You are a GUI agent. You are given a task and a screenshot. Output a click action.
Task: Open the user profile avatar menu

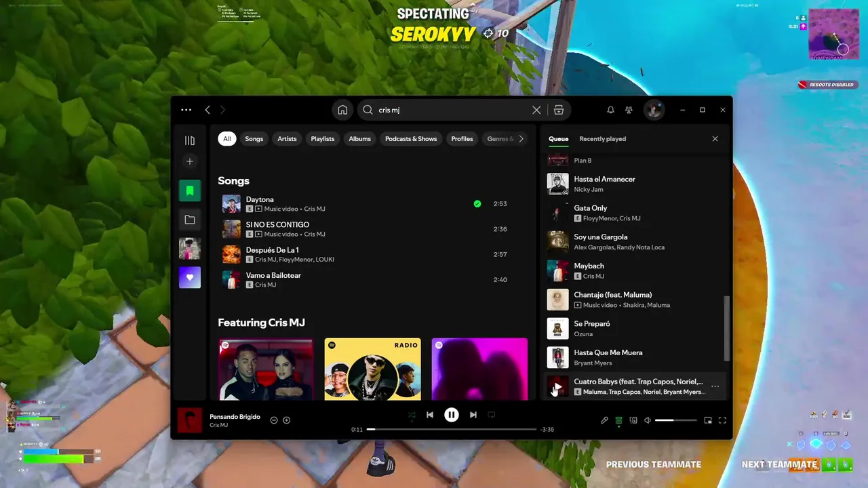[654, 110]
